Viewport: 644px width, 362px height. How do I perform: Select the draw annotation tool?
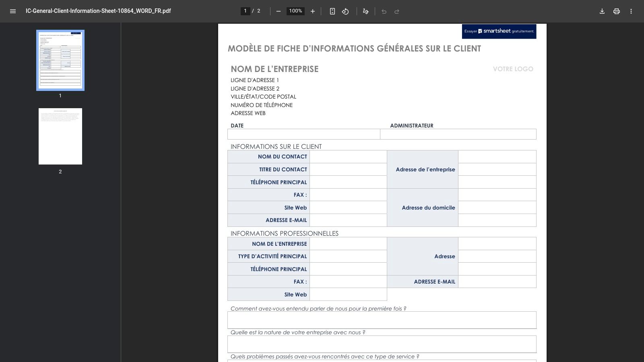(365, 11)
